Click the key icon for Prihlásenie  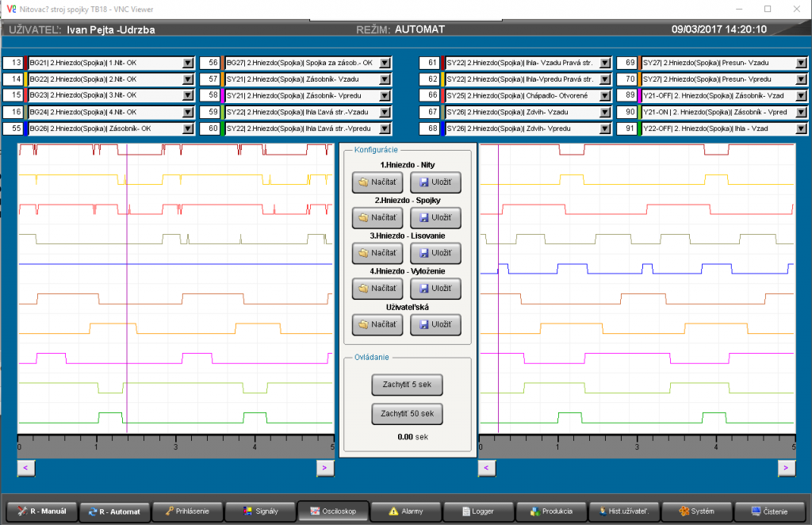click(170, 512)
